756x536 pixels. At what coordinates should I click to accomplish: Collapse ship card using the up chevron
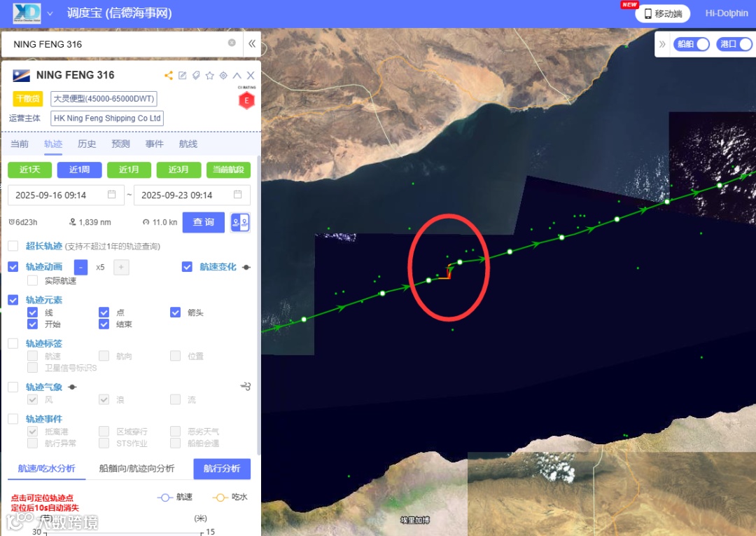[237, 75]
